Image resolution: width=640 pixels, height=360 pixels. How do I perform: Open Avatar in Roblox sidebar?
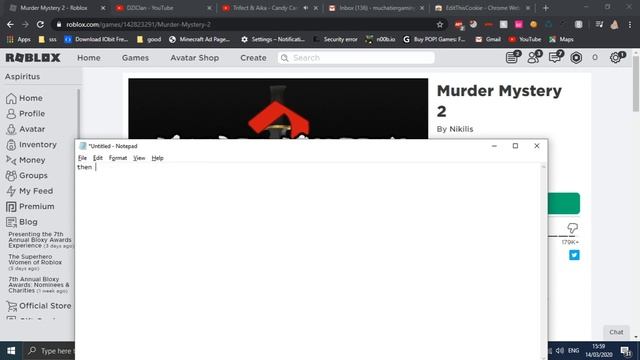click(25, 129)
